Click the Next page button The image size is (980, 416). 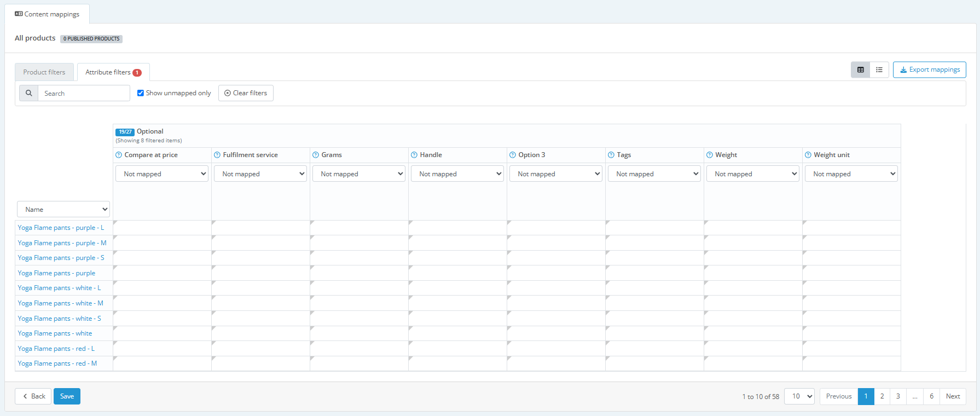click(x=953, y=396)
